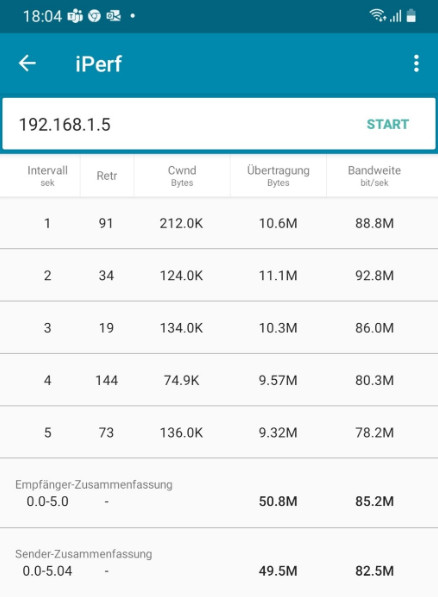Start the iPerf test with START button
This screenshot has height=597, width=438.
pos(388,124)
